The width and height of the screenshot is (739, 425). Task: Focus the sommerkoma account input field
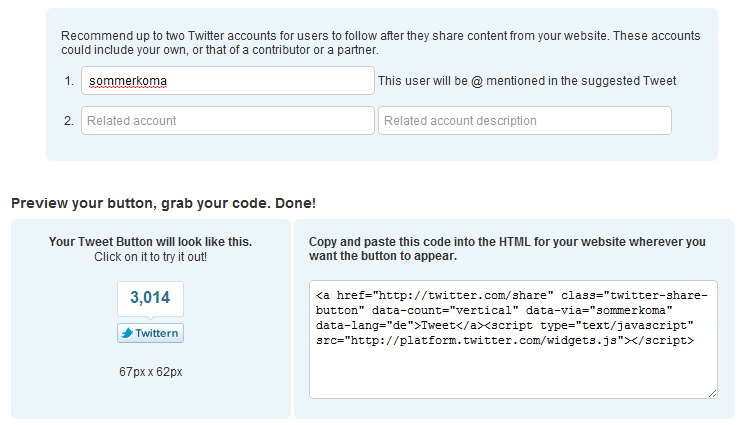click(228, 81)
